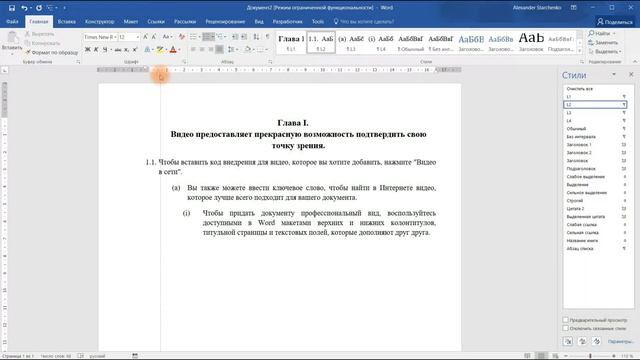The image size is (640, 360).
Task: Switch to the Рецензирование tab
Action: pos(225,21)
